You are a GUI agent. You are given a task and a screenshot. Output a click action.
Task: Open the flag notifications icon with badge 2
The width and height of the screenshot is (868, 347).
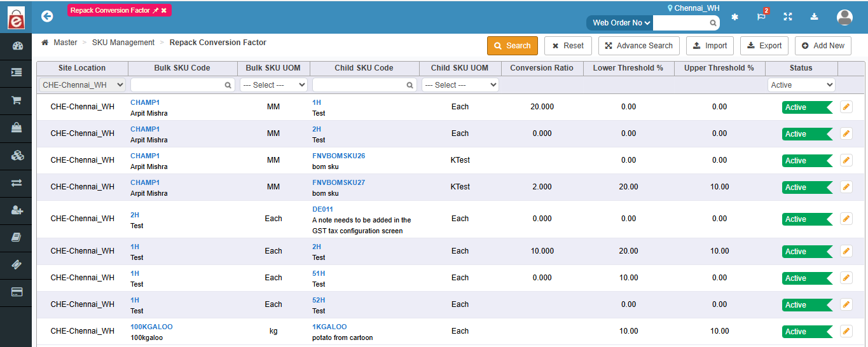(761, 17)
